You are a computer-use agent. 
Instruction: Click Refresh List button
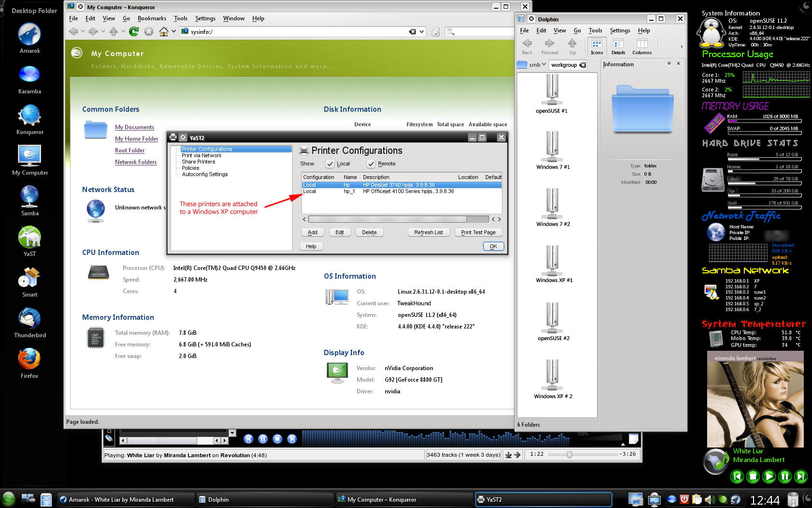point(428,233)
